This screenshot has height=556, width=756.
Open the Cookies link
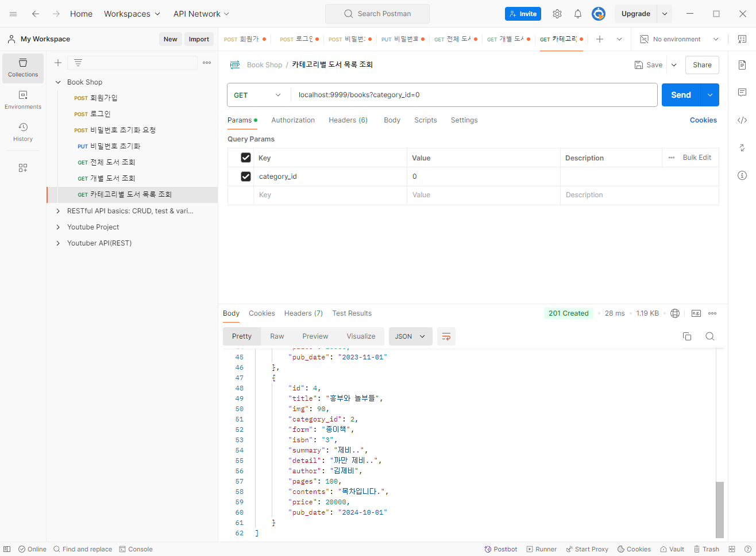coord(703,120)
